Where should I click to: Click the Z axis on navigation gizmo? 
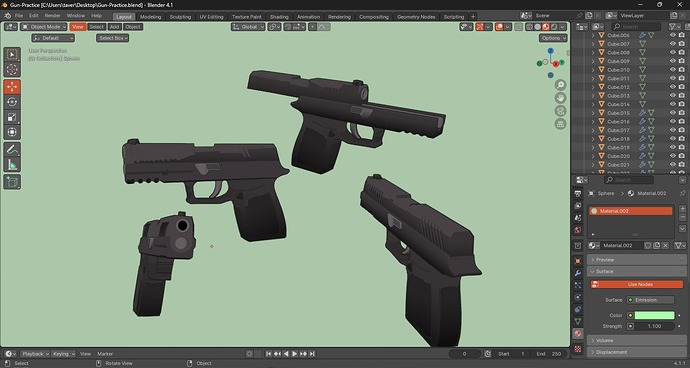tap(551, 51)
